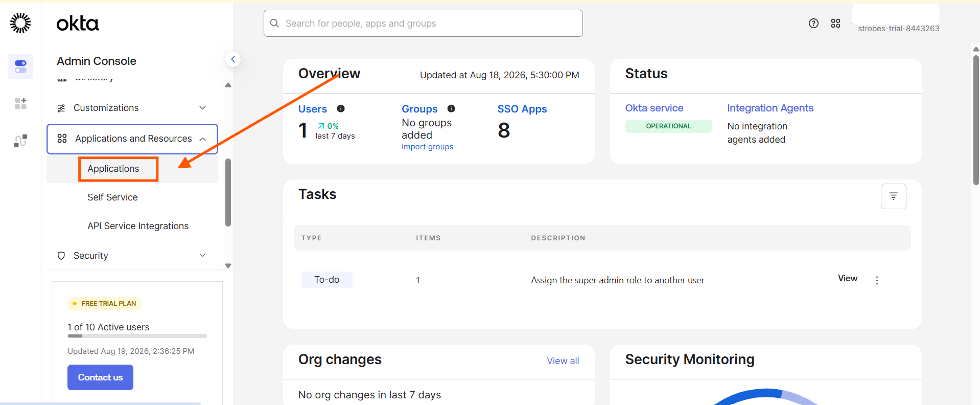Open the Tasks filter button
The height and width of the screenshot is (405, 980).
point(893,196)
